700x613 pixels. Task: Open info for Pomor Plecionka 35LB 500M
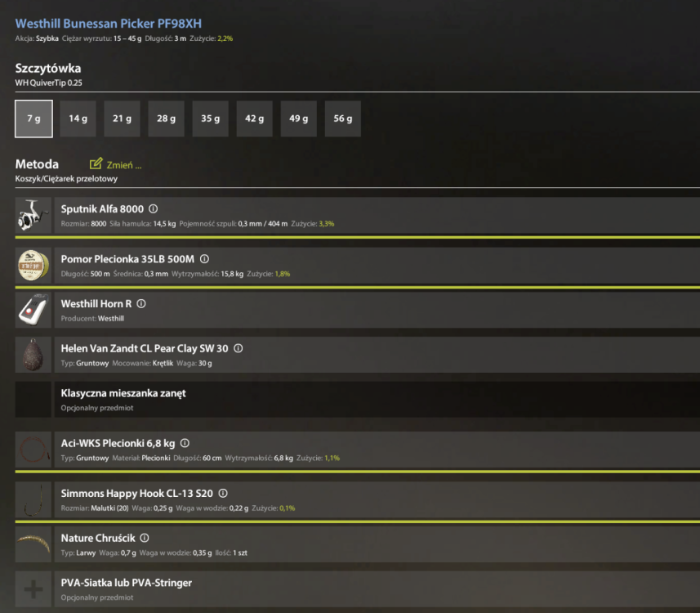pyautogui.click(x=204, y=259)
